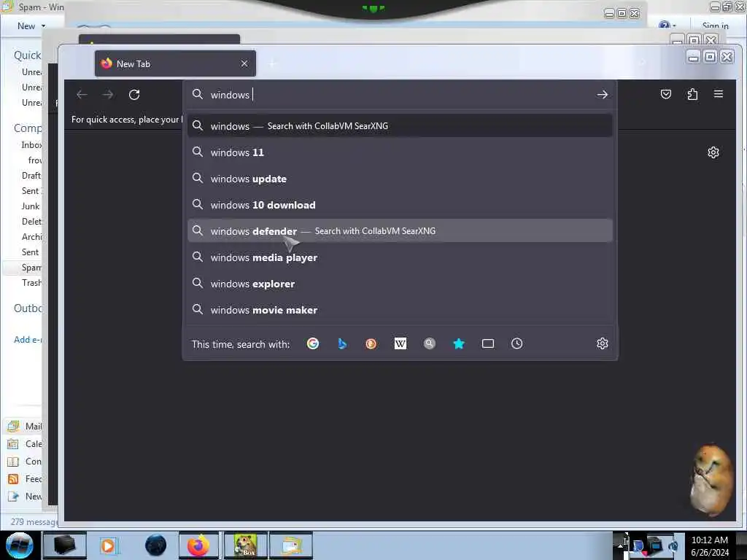The image size is (747, 560).
Task: Click the Help icon in Mail window
Action: tap(664, 25)
